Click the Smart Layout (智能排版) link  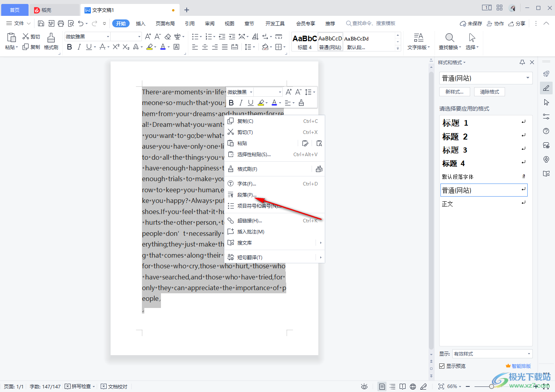click(x=518, y=366)
